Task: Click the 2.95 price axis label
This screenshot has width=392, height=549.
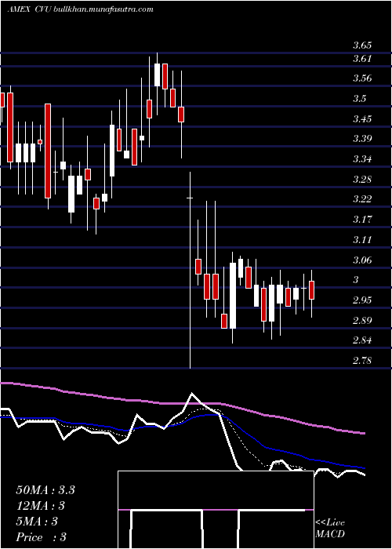Action: click(x=362, y=300)
